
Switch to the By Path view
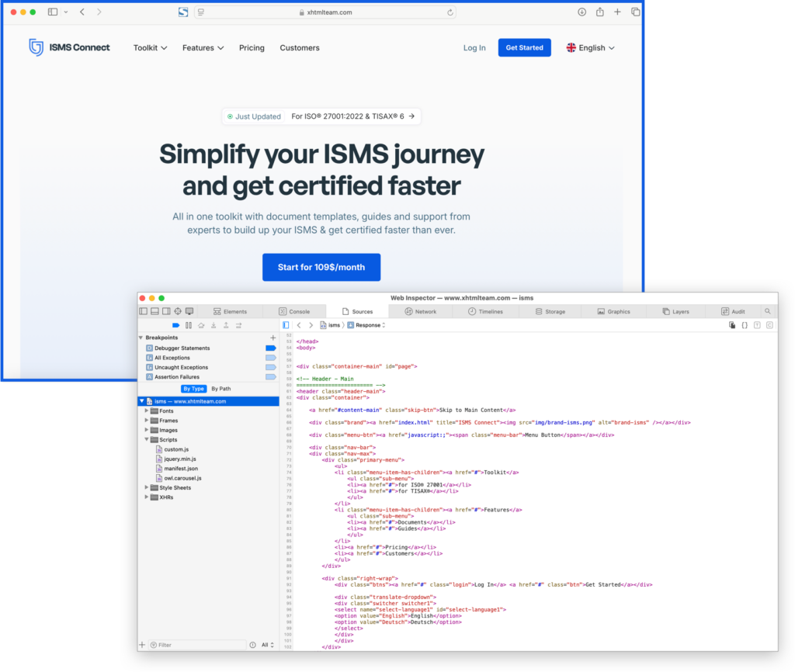point(221,388)
